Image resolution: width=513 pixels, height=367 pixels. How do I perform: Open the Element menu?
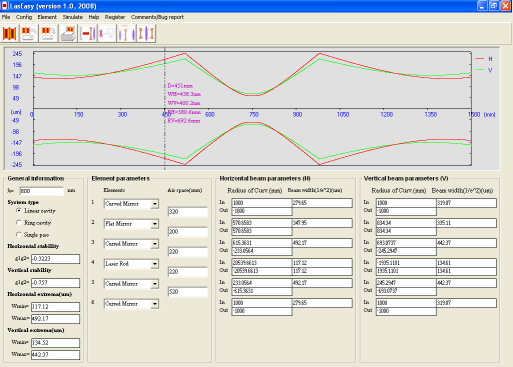click(x=47, y=17)
